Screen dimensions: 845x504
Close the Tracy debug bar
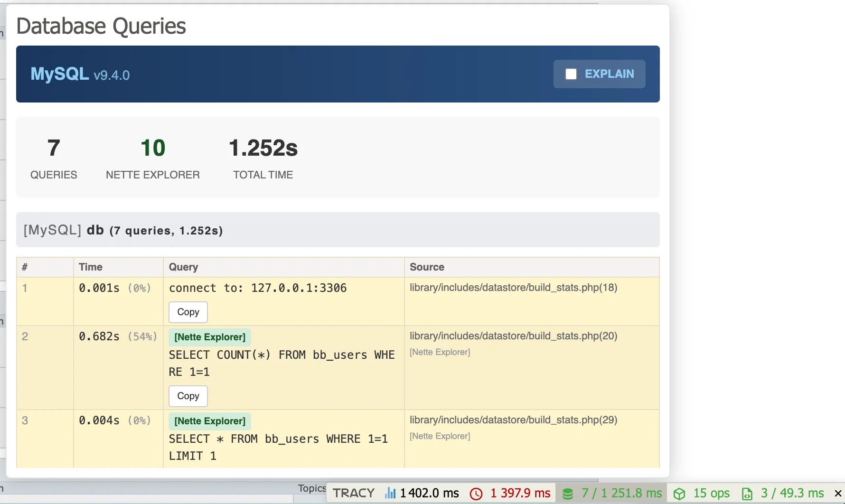tap(838, 494)
